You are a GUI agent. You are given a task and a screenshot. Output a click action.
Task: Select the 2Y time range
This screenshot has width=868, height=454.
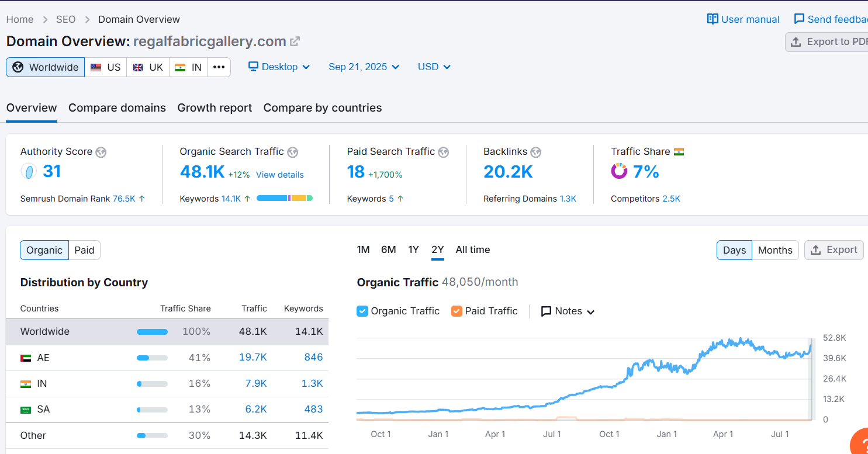click(x=438, y=249)
